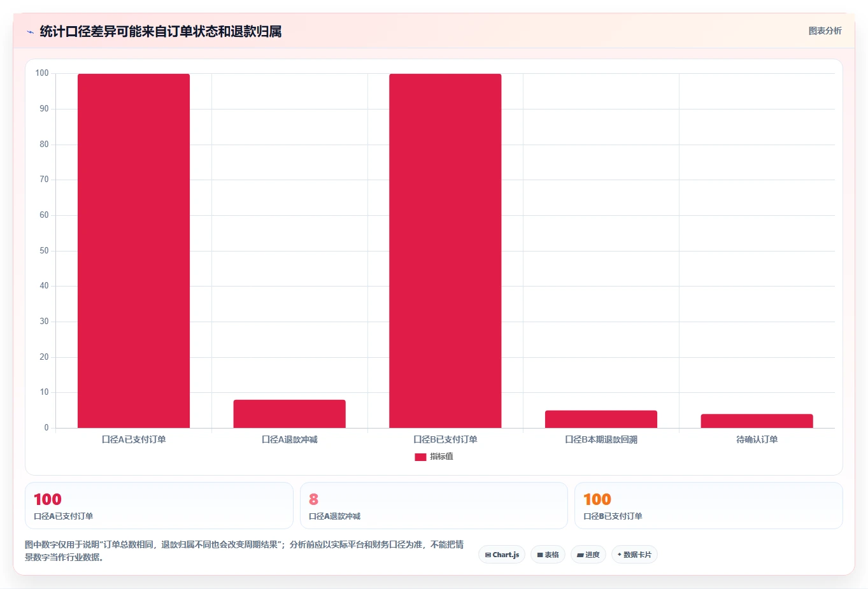Click the x-axis label 口径A退款冲减
Viewport: 868px width, 589px height.
[289, 439]
